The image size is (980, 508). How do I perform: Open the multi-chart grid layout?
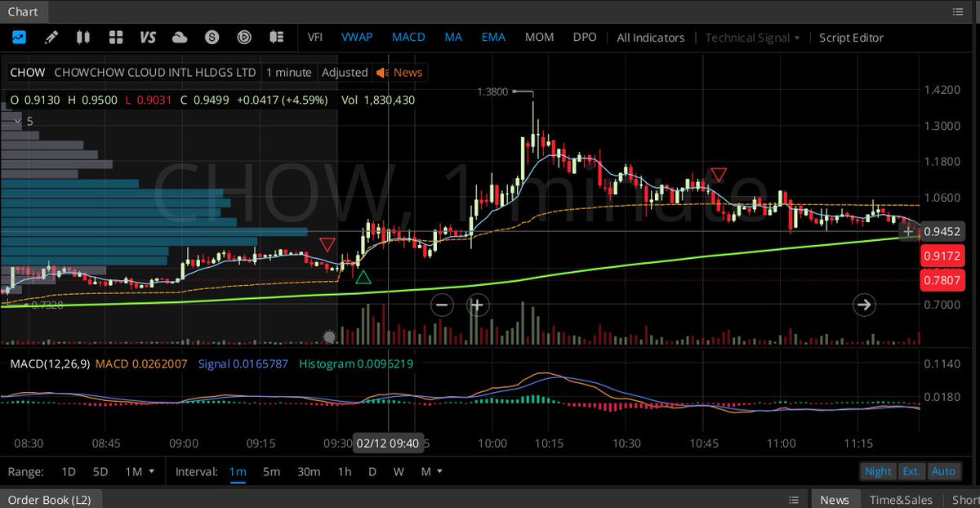(x=115, y=37)
